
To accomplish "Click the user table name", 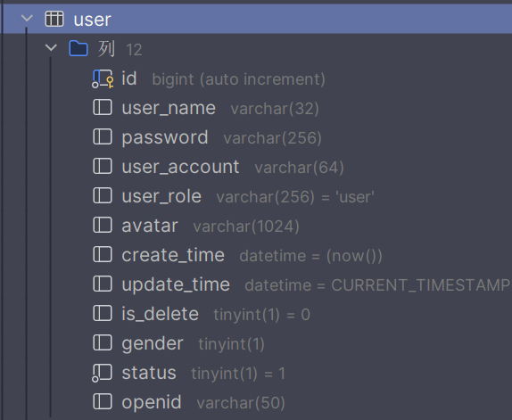I will pos(92,20).
